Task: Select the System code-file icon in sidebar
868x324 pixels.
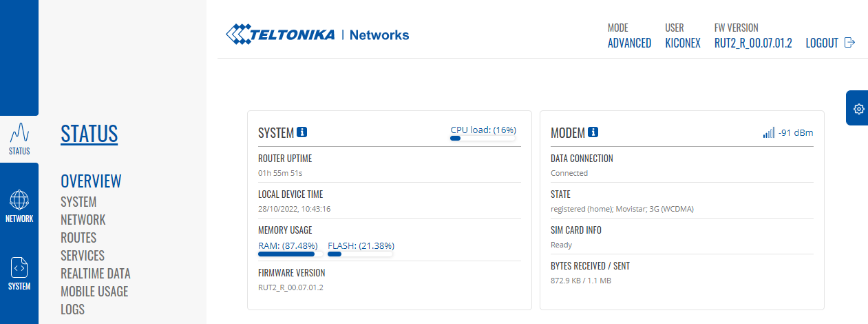Action: (19, 267)
